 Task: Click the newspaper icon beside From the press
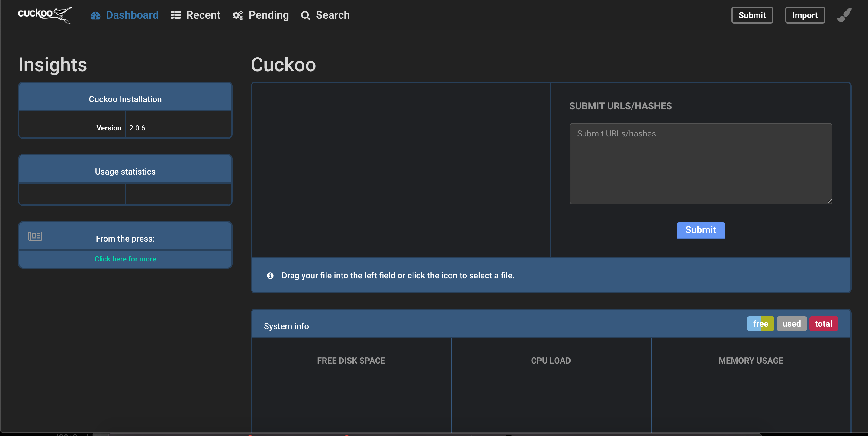pyautogui.click(x=35, y=236)
